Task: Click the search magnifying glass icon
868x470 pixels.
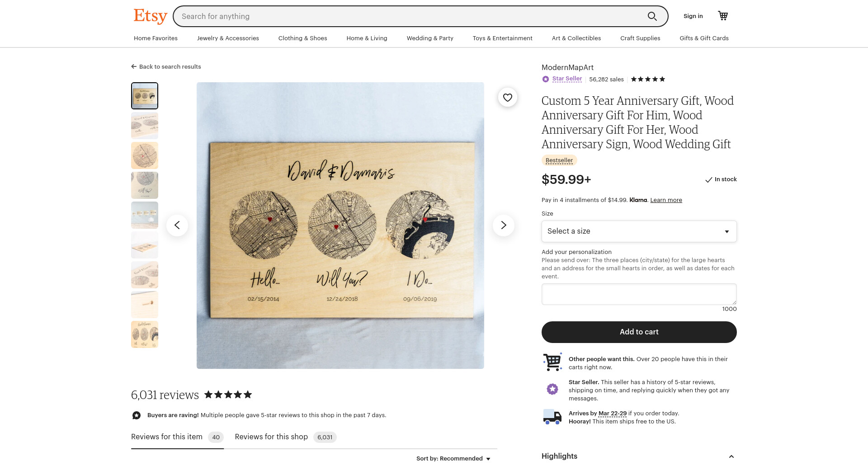Action: pyautogui.click(x=652, y=16)
